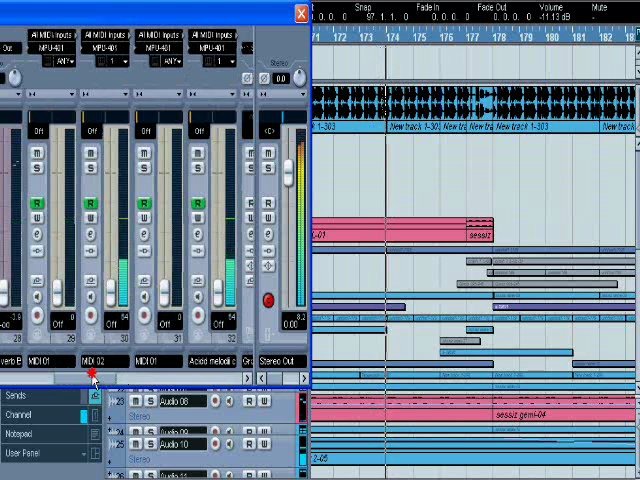Toggle monitor speaker on channel 31
The height and width of the screenshot is (480, 640).
coord(144,297)
